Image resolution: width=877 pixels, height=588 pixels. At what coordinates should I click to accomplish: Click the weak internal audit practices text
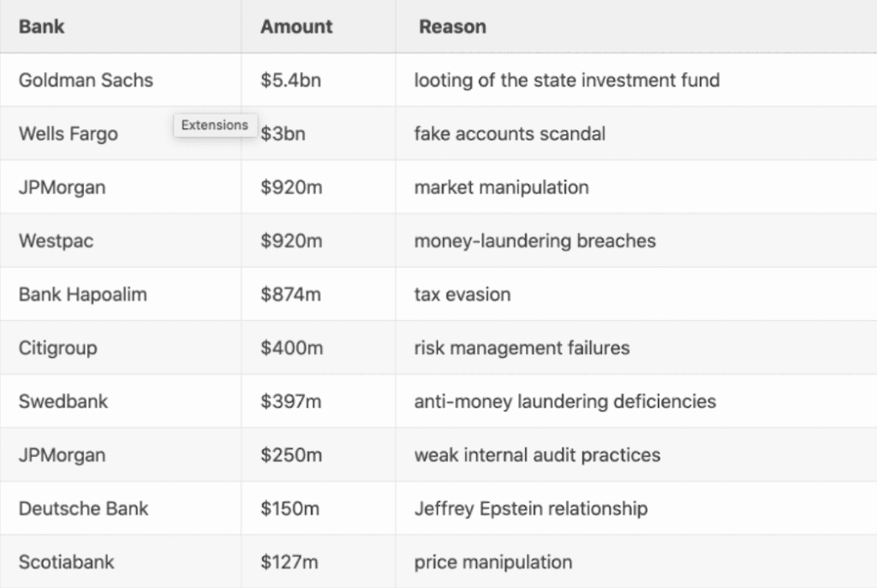click(x=537, y=455)
